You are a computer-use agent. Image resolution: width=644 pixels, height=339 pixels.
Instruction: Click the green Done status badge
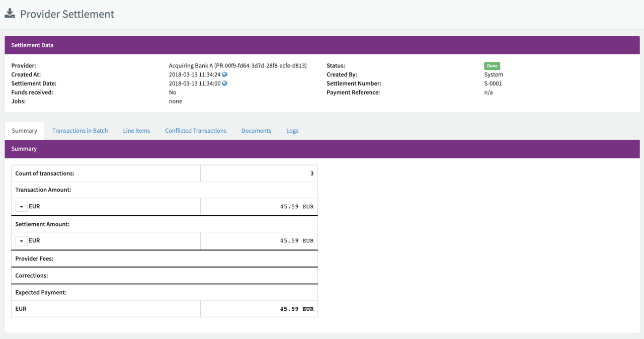[x=492, y=66]
